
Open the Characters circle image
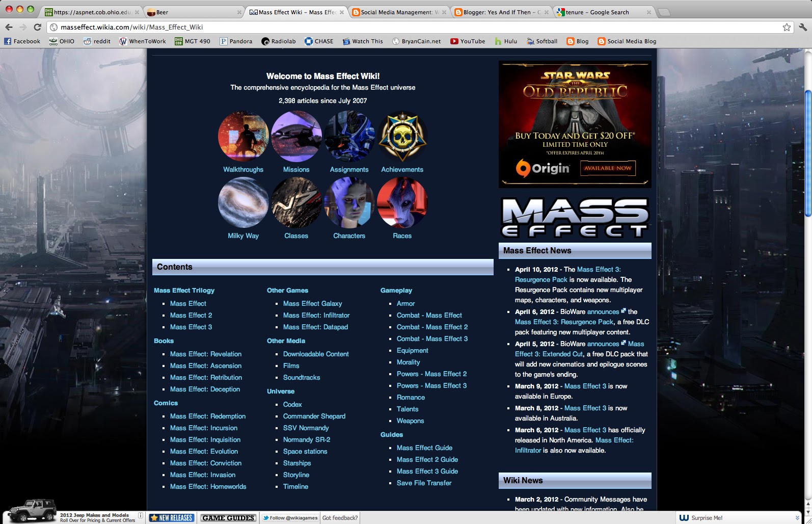click(x=349, y=203)
